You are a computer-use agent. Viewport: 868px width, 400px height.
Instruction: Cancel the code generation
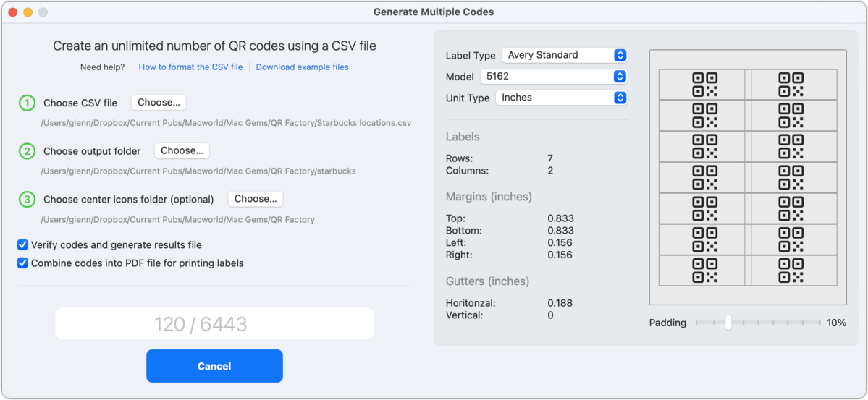pos(214,366)
